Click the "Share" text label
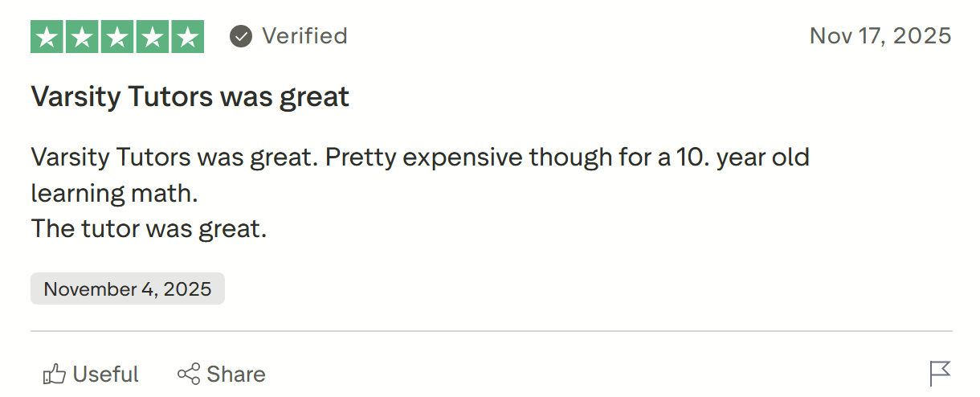Screen dimensions: 980x397 tap(235, 374)
